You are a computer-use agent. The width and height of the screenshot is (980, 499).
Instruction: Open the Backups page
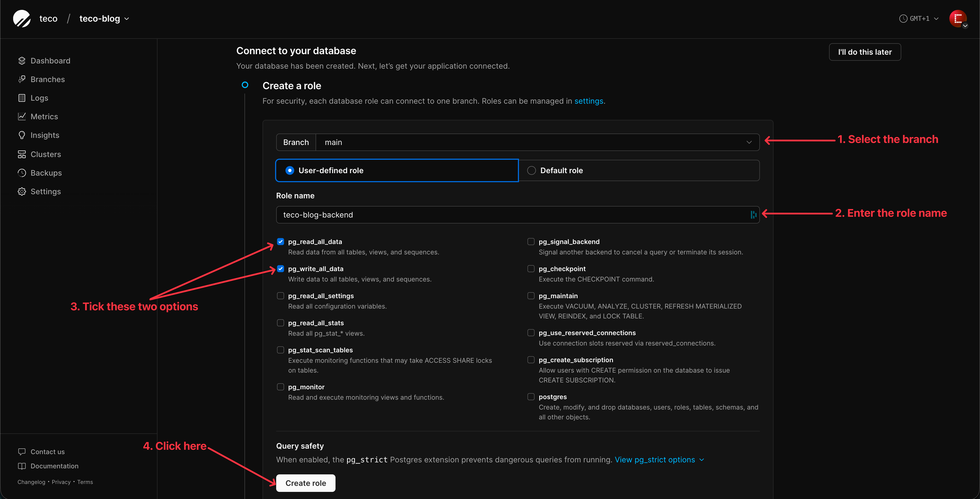(46, 173)
